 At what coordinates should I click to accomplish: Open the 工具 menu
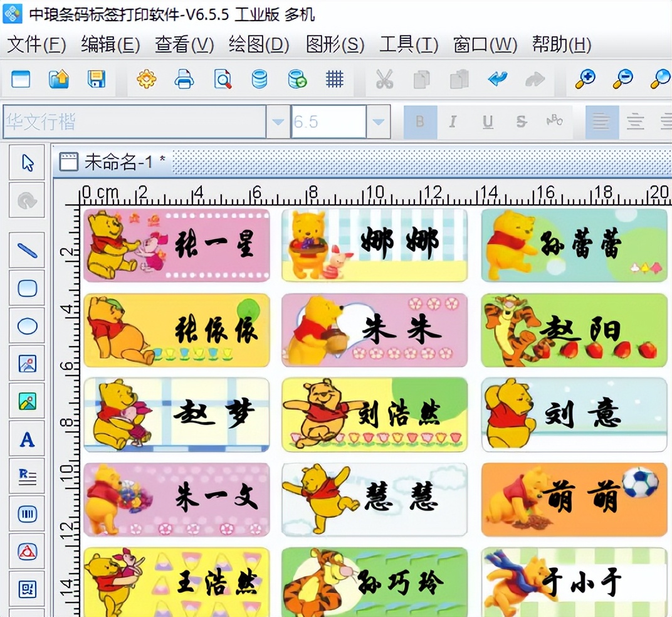click(407, 45)
